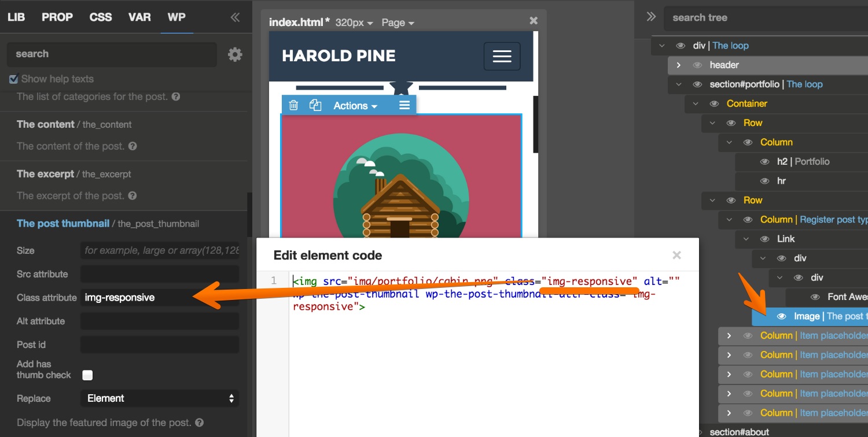This screenshot has height=437, width=868.
Task: Click help icon next to the excerpt description
Action: (x=133, y=196)
